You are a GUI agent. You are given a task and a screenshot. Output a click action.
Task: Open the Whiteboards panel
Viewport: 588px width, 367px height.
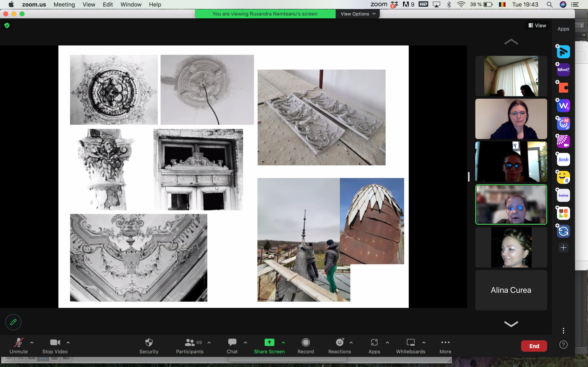coord(410,346)
